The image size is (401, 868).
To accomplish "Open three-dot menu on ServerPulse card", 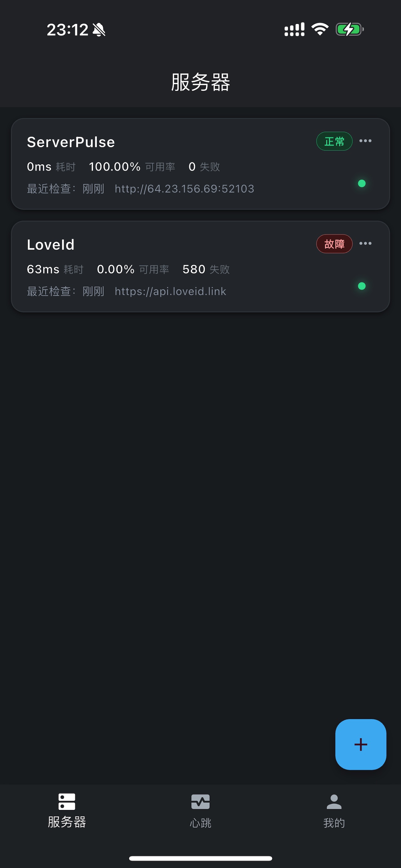I will tap(365, 141).
